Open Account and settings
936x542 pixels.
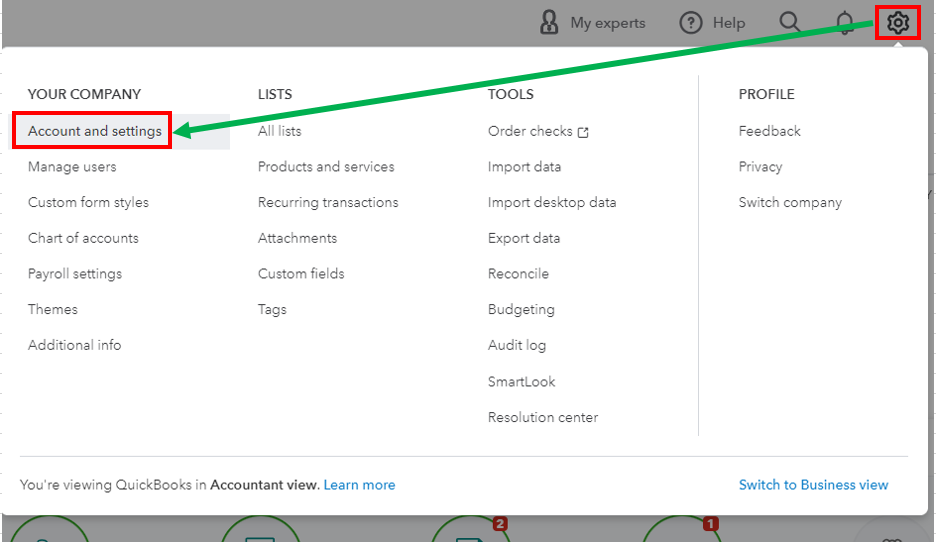pos(95,131)
